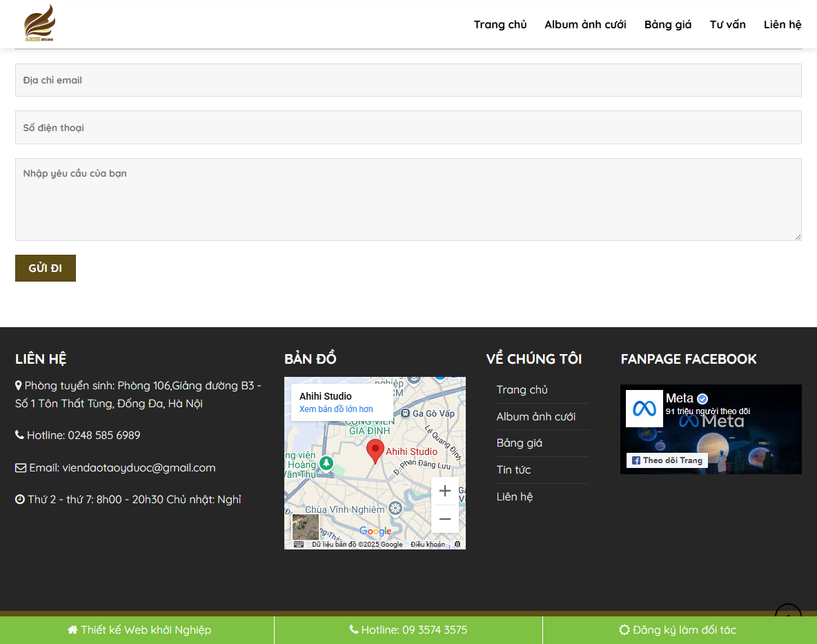Click the verified badge next to Meta
The image size is (817, 644).
(702, 398)
